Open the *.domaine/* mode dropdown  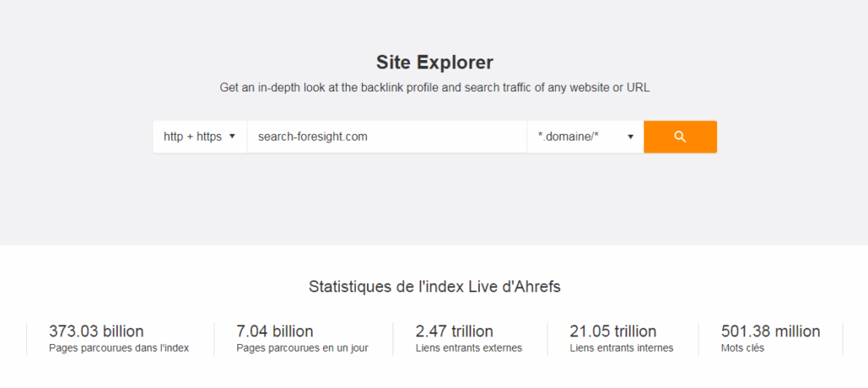(585, 136)
